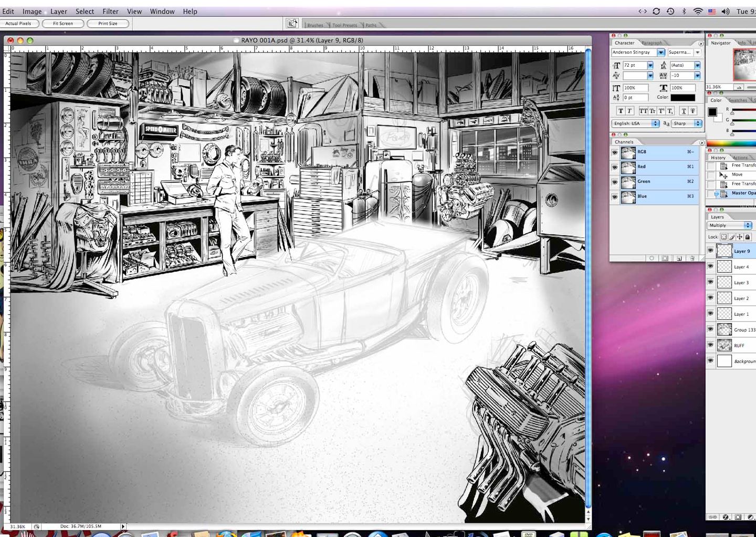The height and width of the screenshot is (537, 756).
Task: Click zoom out icon in Navigator panel
Action: 739,87
